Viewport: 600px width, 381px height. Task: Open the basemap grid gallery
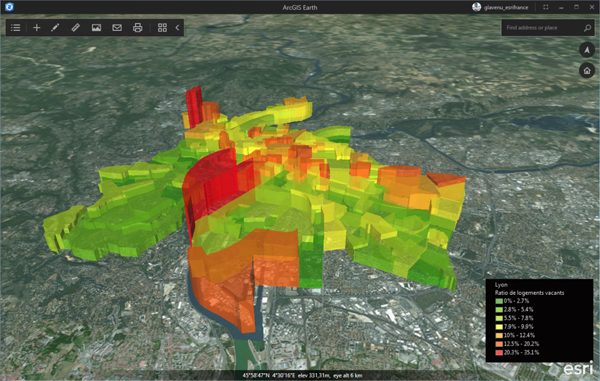[162, 28]
